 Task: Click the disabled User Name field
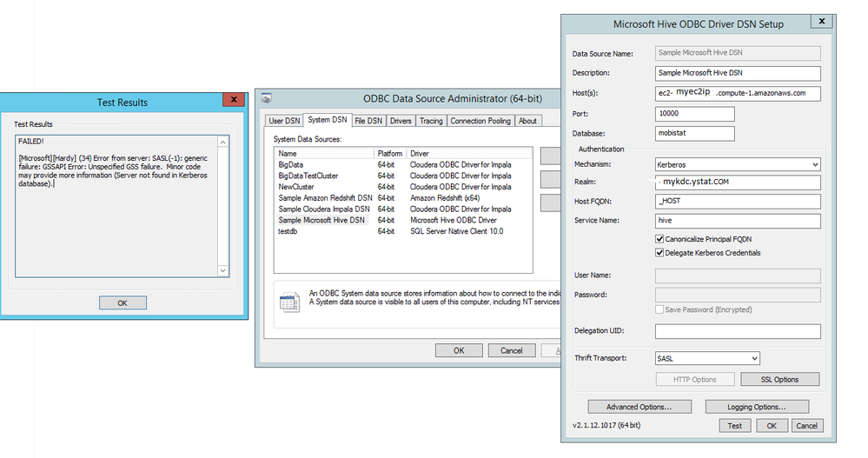738,275
